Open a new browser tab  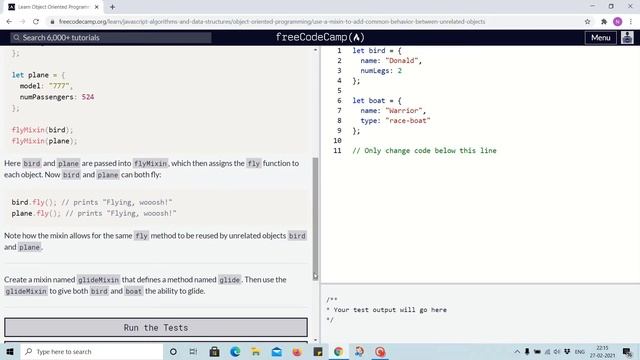point(112,7)
